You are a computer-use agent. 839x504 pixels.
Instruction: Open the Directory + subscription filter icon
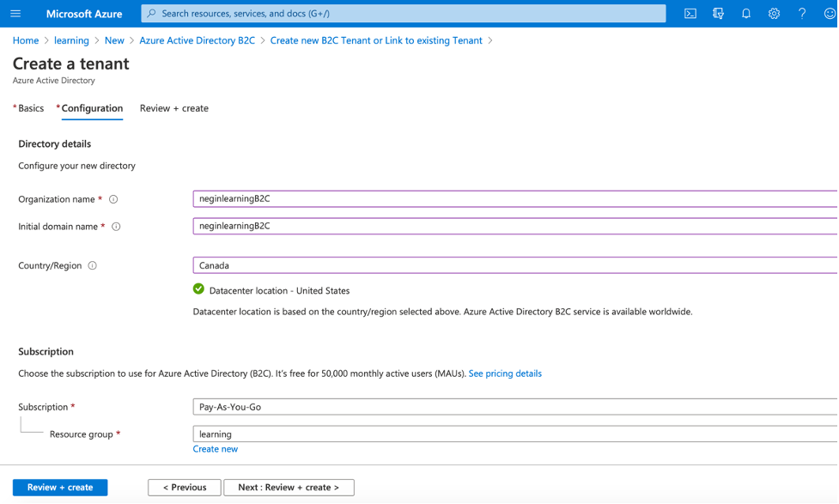coord(719,14)
